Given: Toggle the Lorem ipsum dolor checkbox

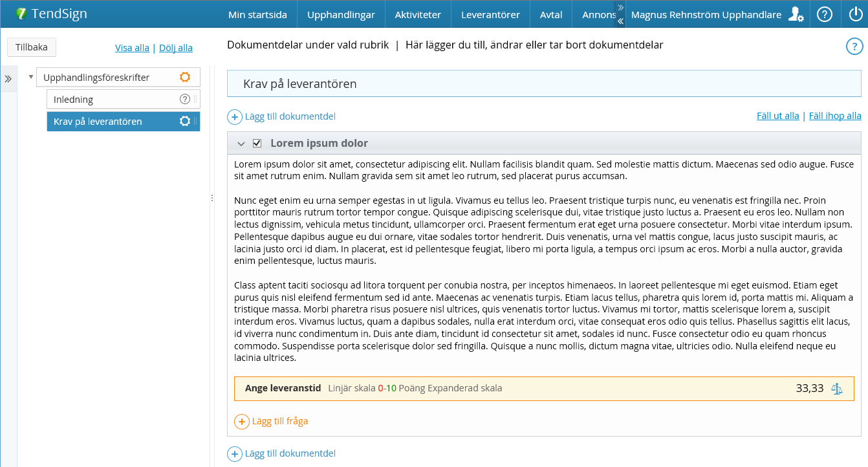Looking at the screenshot, I should tap(257, 143).
